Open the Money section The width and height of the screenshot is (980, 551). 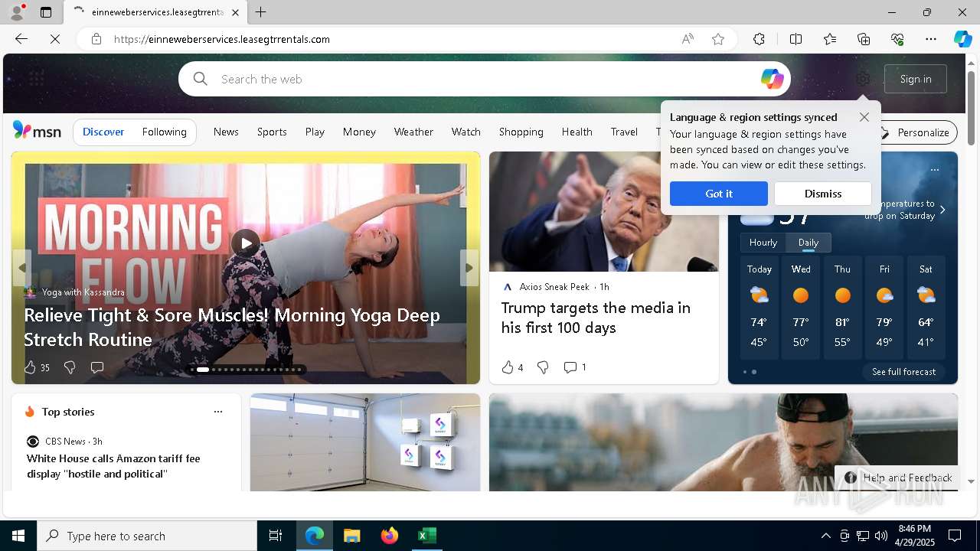click(x=359, y=132)
